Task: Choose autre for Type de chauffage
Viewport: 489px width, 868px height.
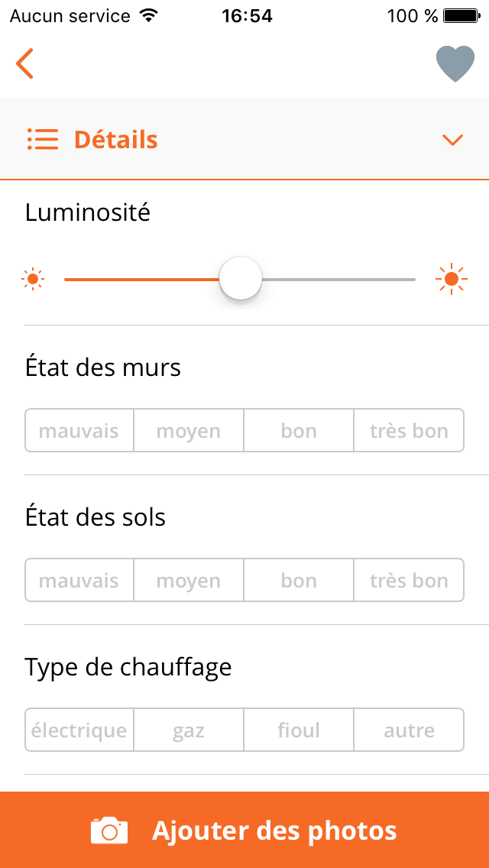Action: (x=409, y=730)
